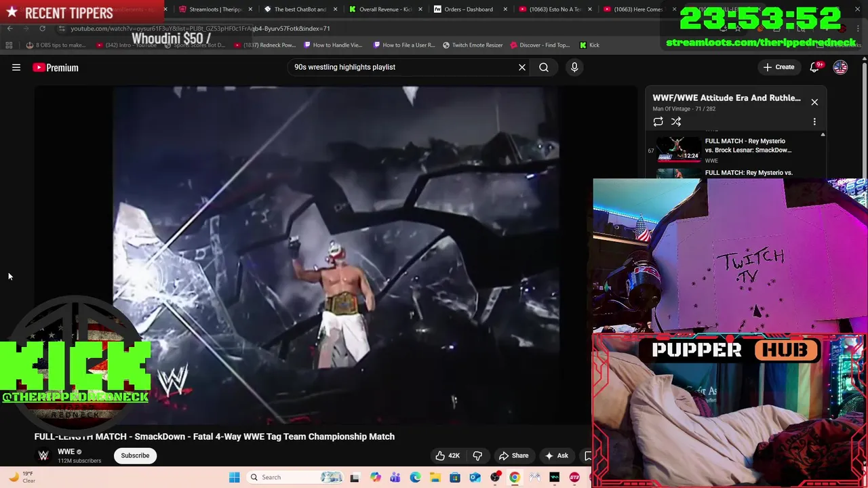
Task: Dislike the video
Action: (x=477, y=455)
